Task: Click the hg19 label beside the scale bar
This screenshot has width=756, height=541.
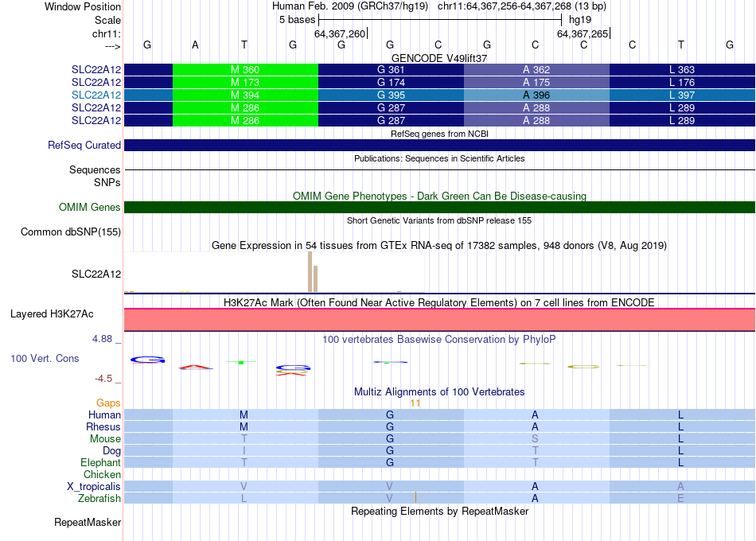Action: pyautogui.click(x=580, y=20)
